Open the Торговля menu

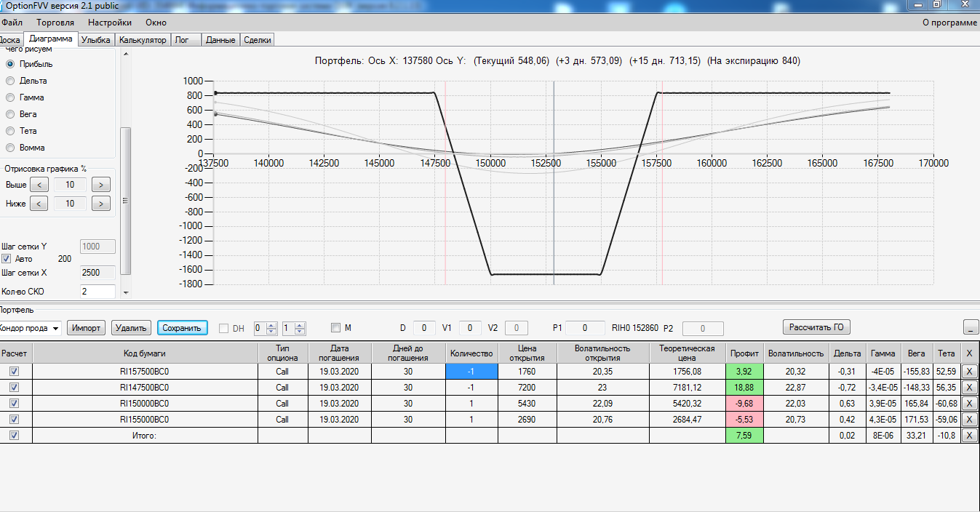pyautogui.click(x=55, y=23)
